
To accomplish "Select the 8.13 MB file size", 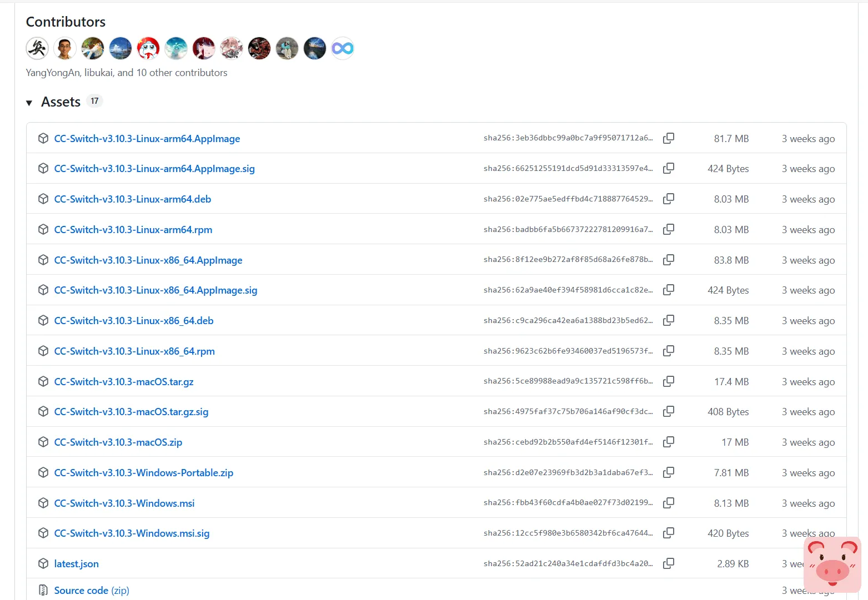I will tap(731, 503).
